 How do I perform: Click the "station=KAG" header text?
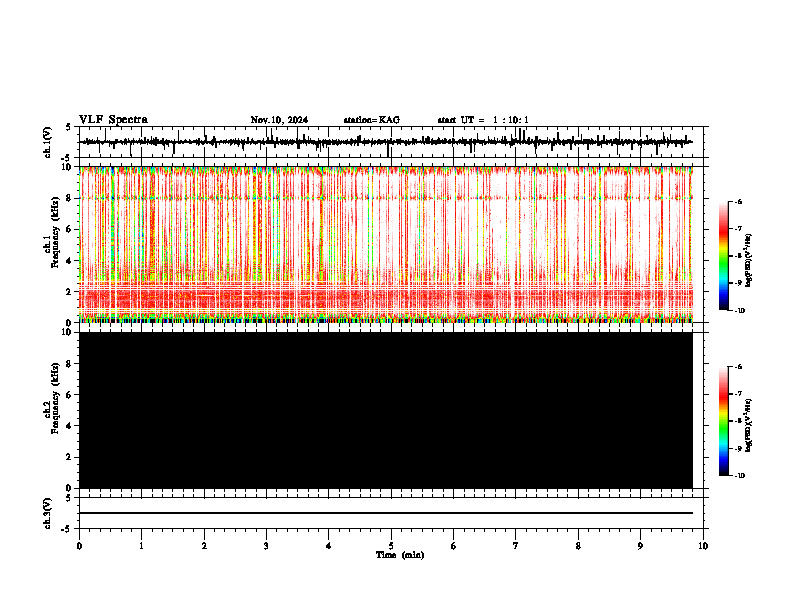click(372, 120)
